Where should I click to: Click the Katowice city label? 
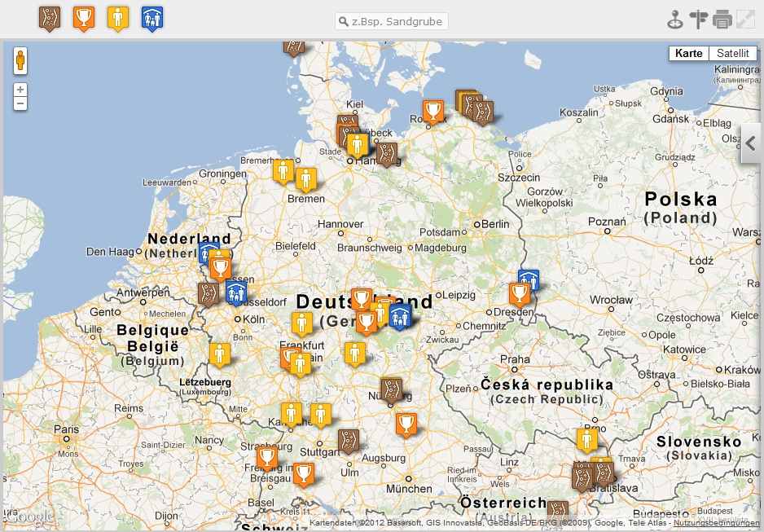click(684, 350)
